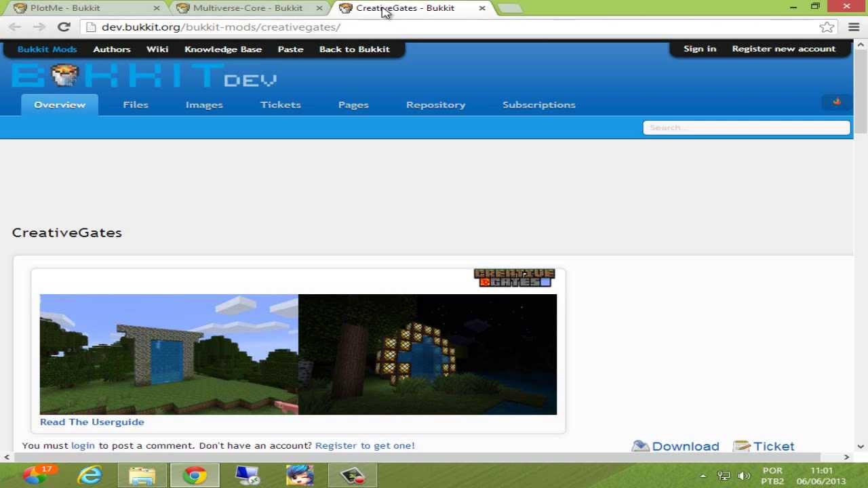The height and width of the screenshot is (488, 868).
Task: Open the Files tab
Action: click(x=136, y=104)
